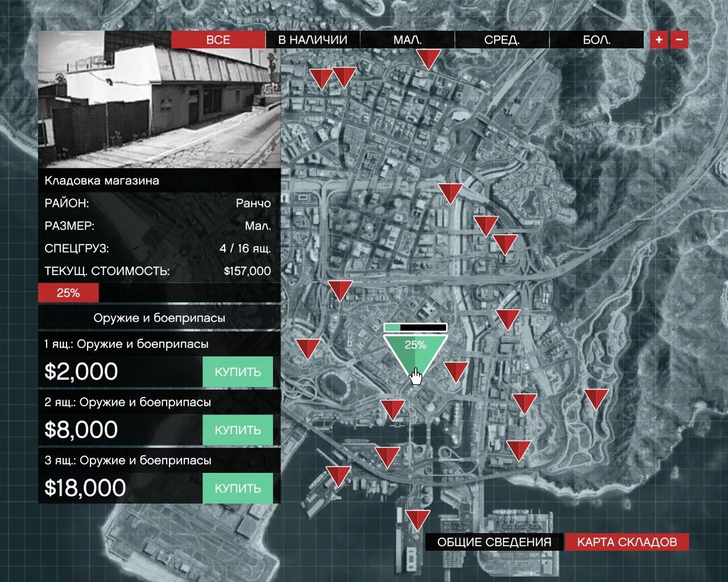
Task: Select the red marker directly right of the green marker
Action: [x=456, y=372]
